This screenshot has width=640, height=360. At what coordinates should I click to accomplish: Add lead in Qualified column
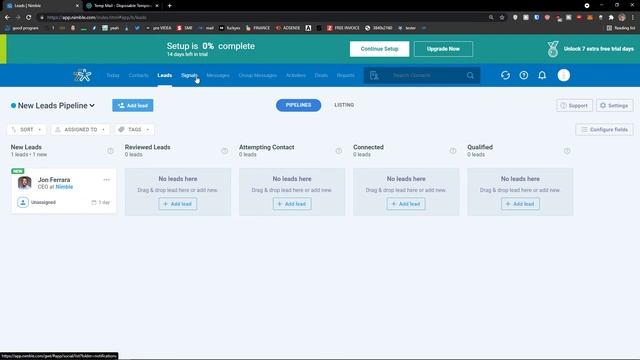pos(520,204)
